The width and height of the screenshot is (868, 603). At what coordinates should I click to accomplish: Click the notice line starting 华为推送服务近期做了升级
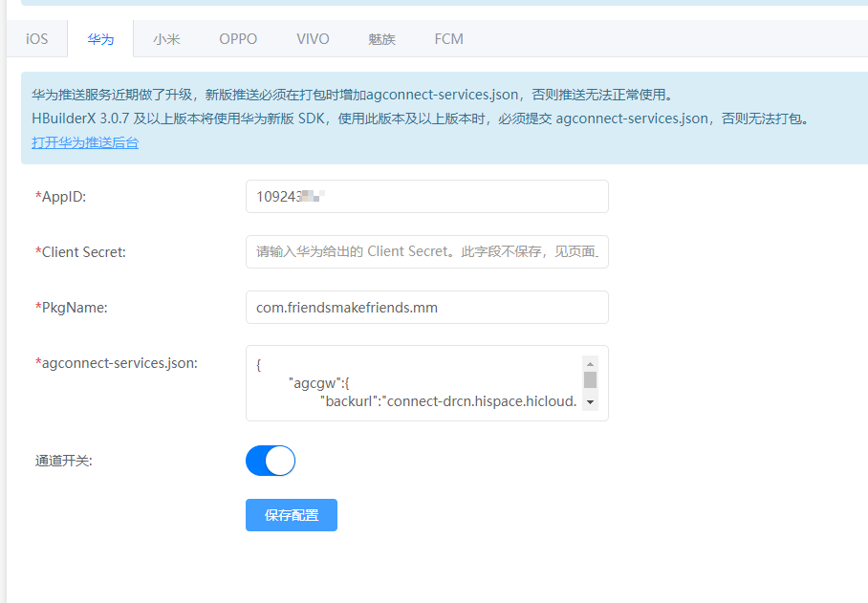click(x=354, y=95)
